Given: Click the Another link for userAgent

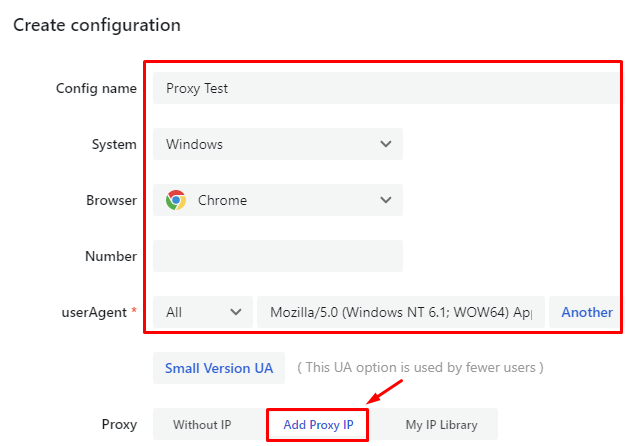Looking at the screenshot, I should pos(586,312).
